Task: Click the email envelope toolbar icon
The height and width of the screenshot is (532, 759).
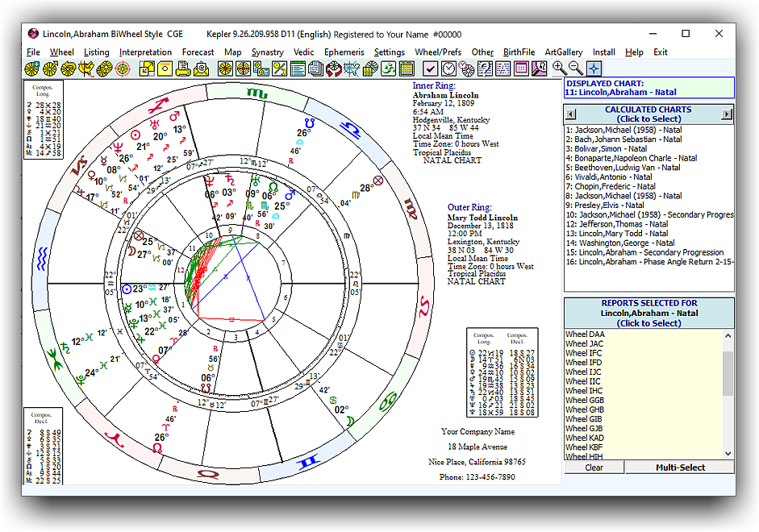Action: coord(200,69)
